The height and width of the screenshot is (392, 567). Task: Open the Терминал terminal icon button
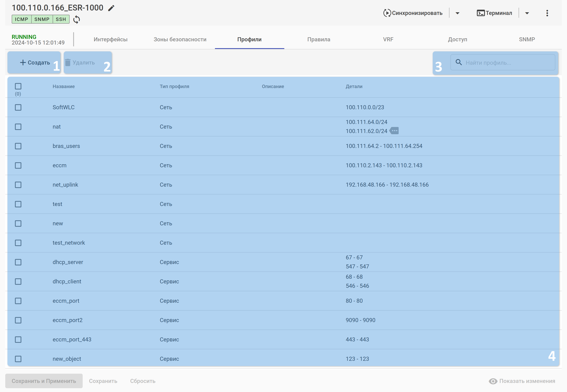coord(480,13)
